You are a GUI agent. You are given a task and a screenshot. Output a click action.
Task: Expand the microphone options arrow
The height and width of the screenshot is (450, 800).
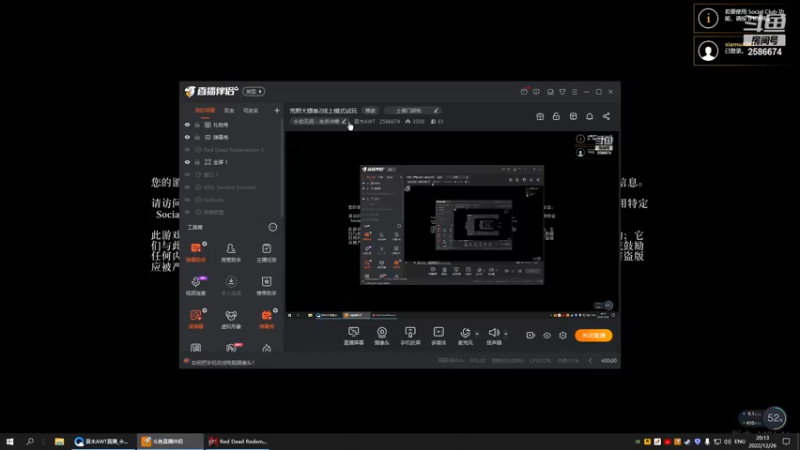coord(477,334)
